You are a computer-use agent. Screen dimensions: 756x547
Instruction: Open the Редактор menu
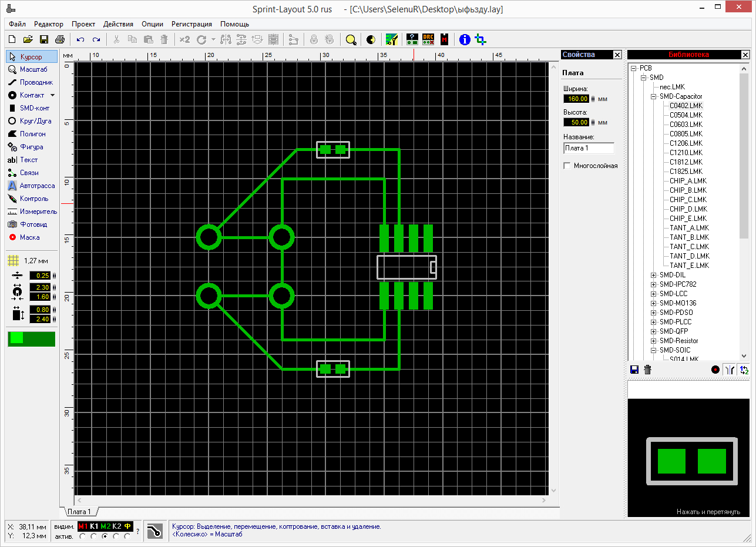pos(49,24)
